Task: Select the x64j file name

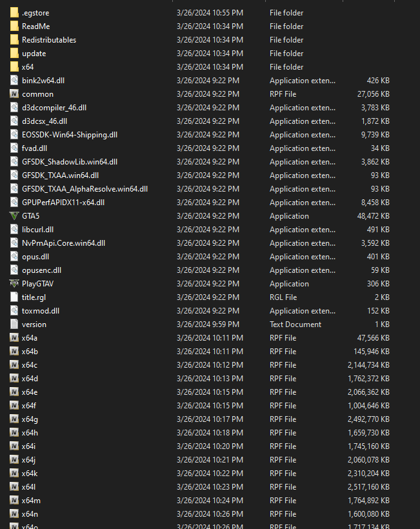Action: coord(28,460)
